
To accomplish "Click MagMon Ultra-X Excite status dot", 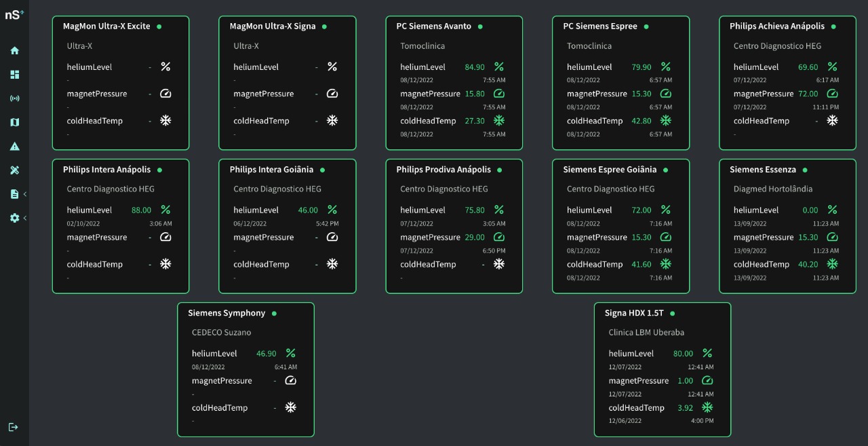I will pos(159,26).
